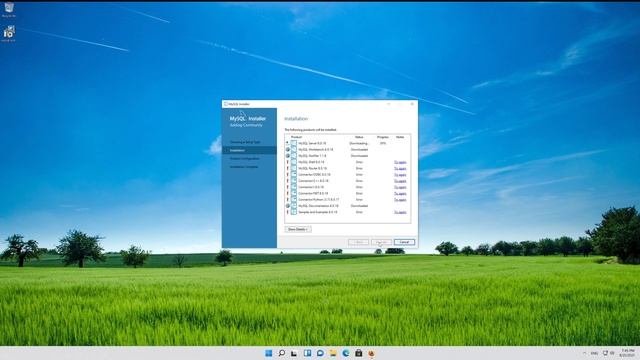640x360 pixels.
Task: Show hidden system tray icons
Action: point(584,353)
